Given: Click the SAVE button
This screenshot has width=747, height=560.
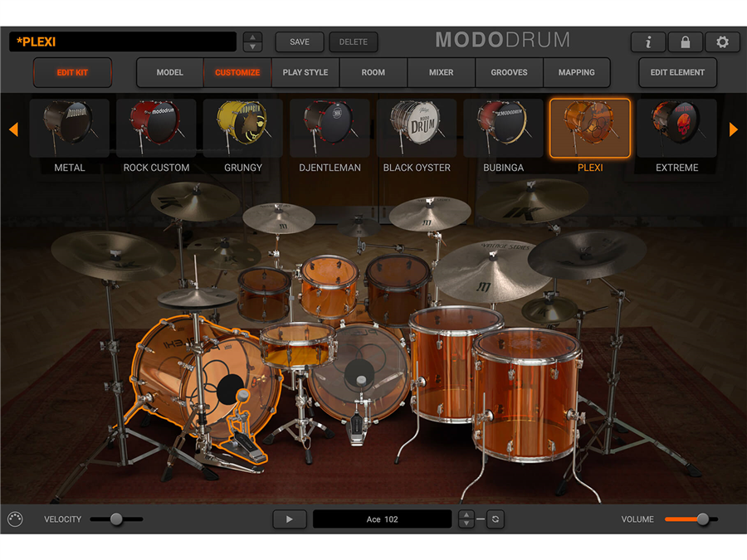Looking at the screenshot, I should pyautogui.click(x=300, y=42).
